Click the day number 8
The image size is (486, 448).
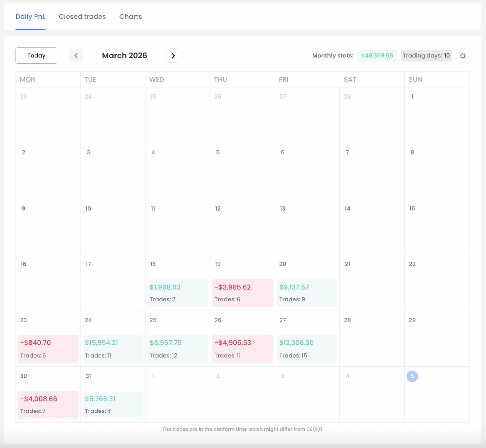coord(412,152)
